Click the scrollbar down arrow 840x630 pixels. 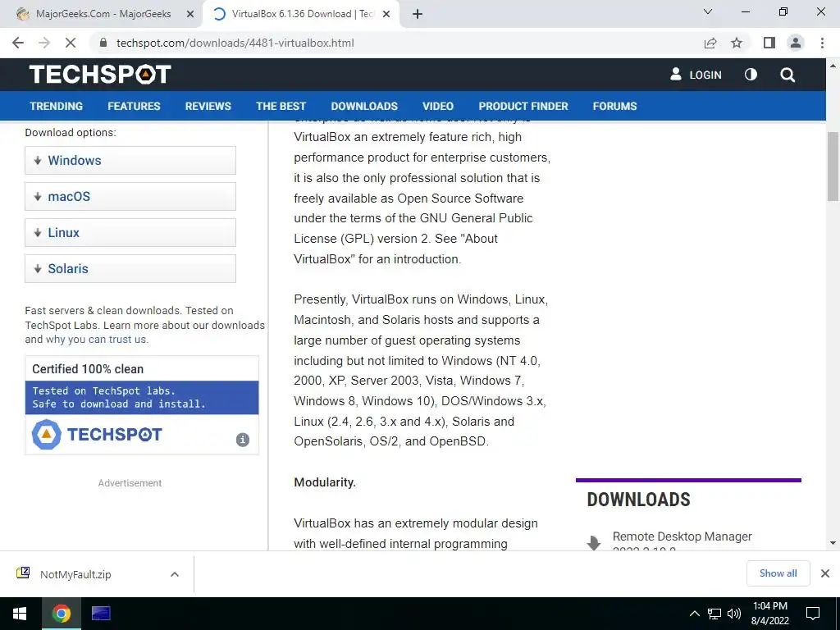click(x=833, y=543)
